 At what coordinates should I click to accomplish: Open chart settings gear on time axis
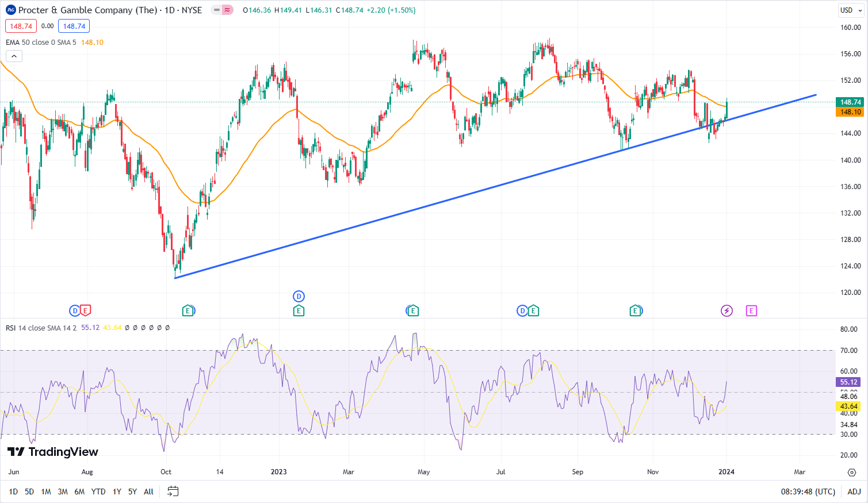pos(852,472)
